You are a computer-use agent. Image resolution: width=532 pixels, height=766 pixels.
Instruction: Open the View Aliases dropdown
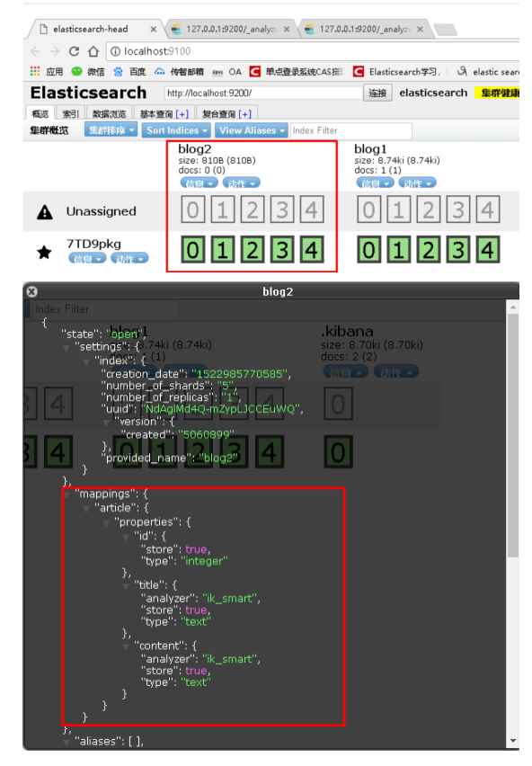tap(251, 130)
